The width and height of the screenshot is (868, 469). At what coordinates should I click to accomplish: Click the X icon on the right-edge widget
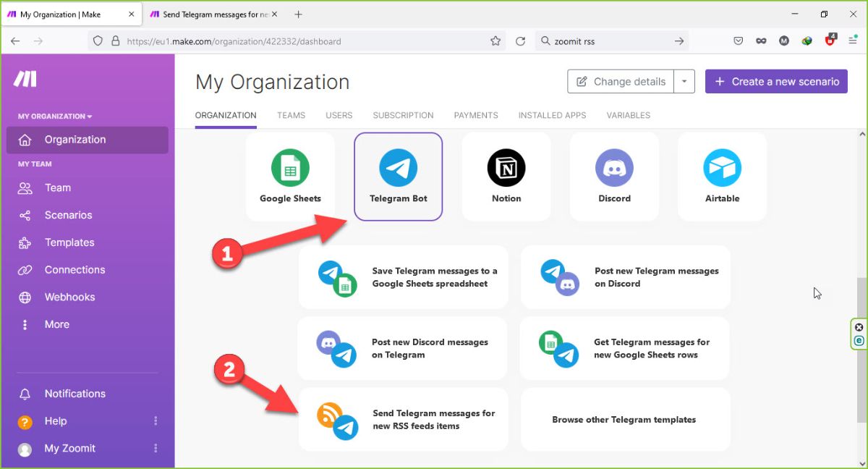[x=859, y=327]
